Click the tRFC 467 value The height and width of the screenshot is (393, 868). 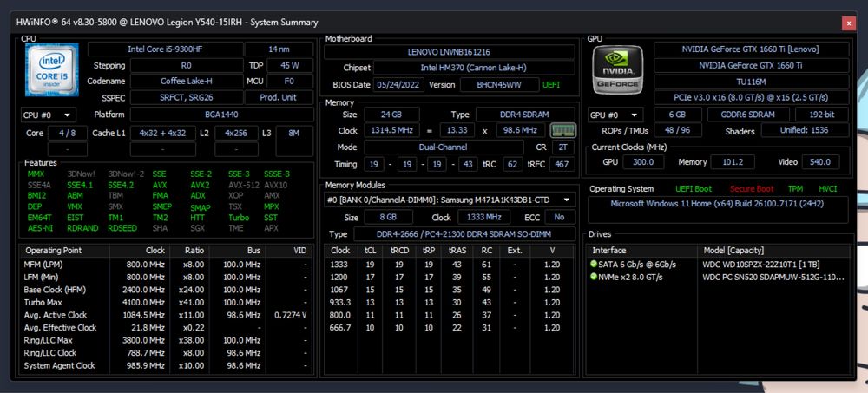pos(562,164)
